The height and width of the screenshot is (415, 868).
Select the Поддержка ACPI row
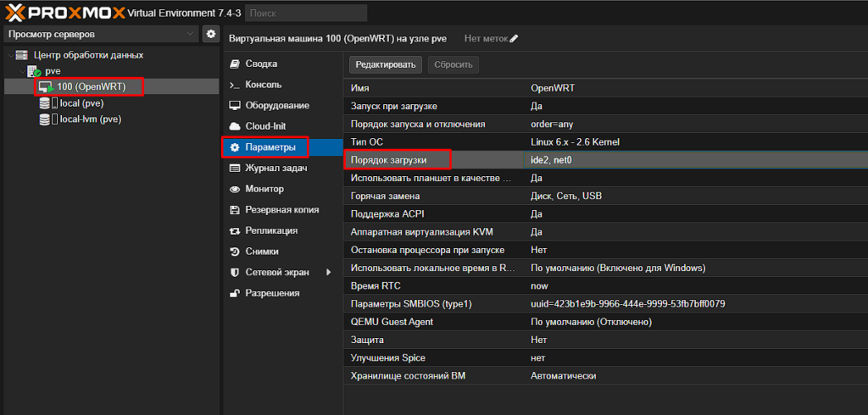tap(605, 214)
